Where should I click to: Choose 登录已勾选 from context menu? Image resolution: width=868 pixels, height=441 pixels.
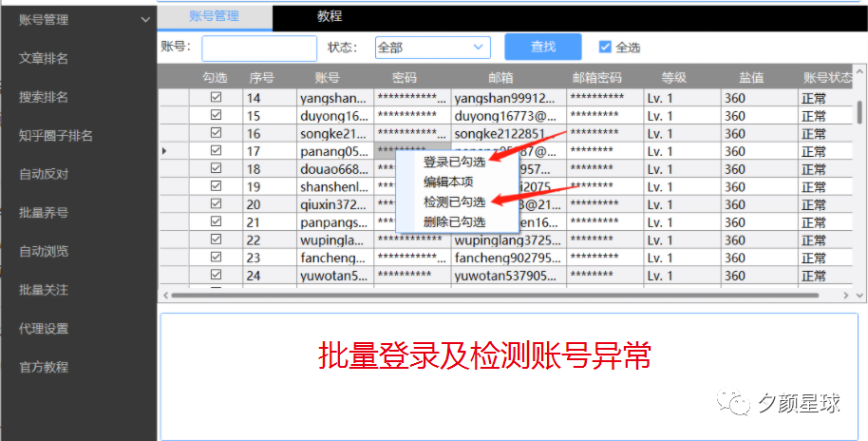coord(455,163)
